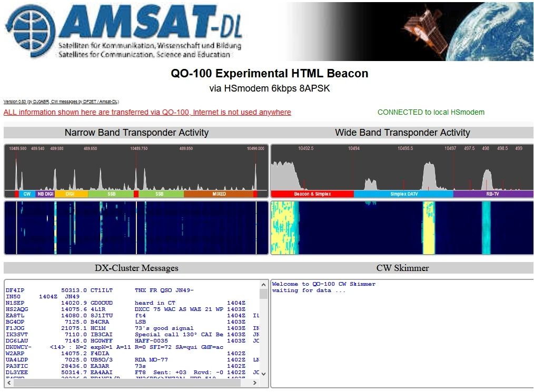Click the narrow band waterfall display
Image resolution: width=534 pixels, height=392 pixels.
click(x=136, y=228)
